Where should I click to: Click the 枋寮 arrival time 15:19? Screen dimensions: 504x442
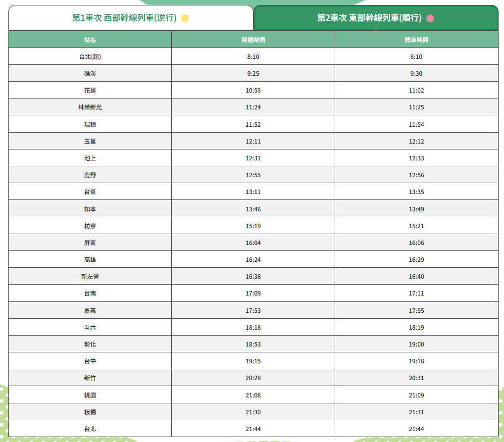[253, 226]
